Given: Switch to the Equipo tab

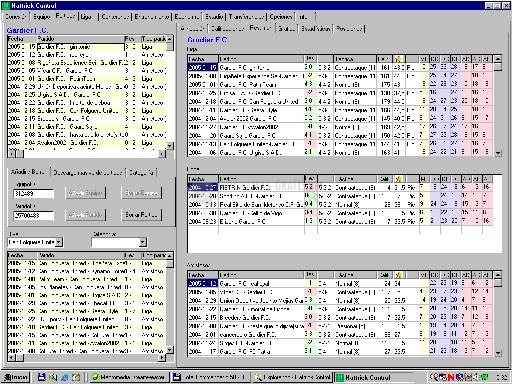Looking at the screenshot, I should pyautogui.click(x=42, y=16).
